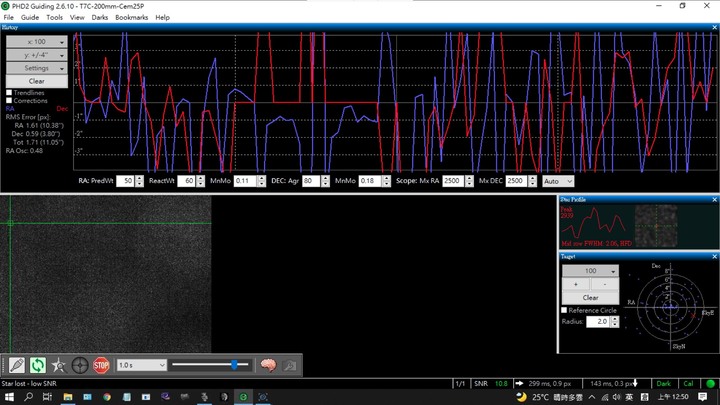Screen dimensions: 720x405
Task: Open the 1.0 s exposure time dropdown
Action: tap(141, 366)
